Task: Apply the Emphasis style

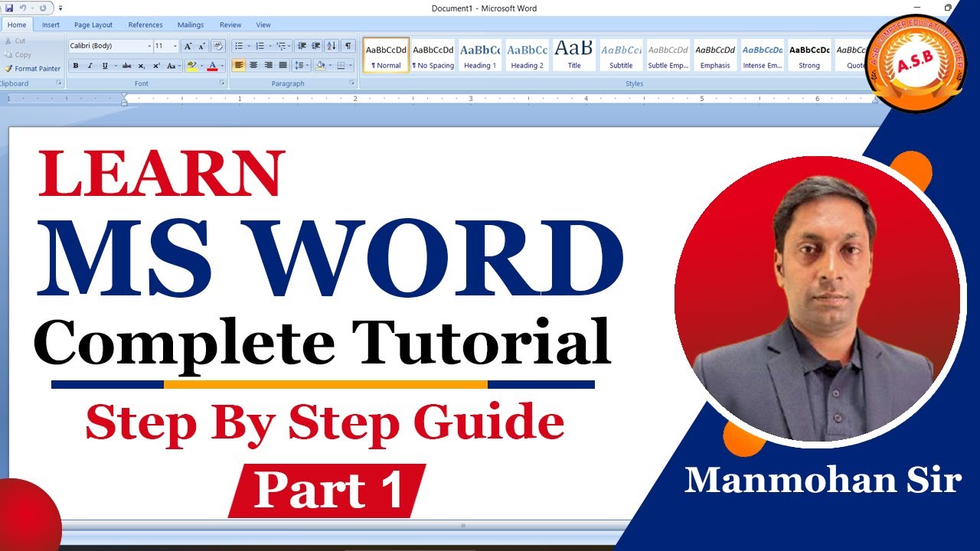Action: coord(715,55)
